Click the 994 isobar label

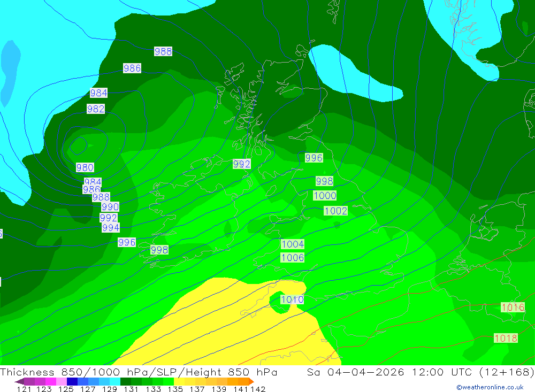coord(111,228)
